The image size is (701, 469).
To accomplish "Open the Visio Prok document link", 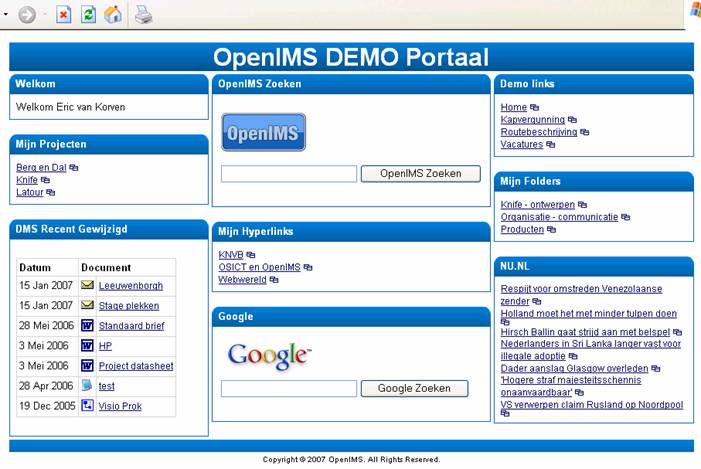I will (x=120, y=406).
